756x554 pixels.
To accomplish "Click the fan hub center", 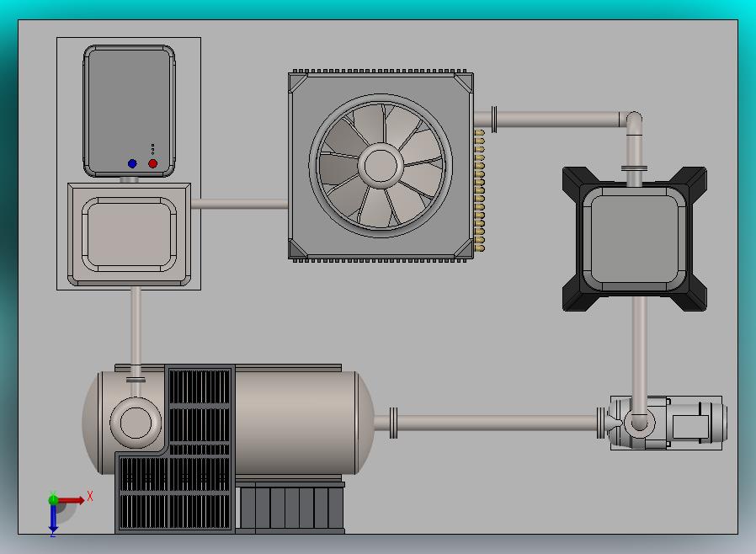I will [381, 165].
